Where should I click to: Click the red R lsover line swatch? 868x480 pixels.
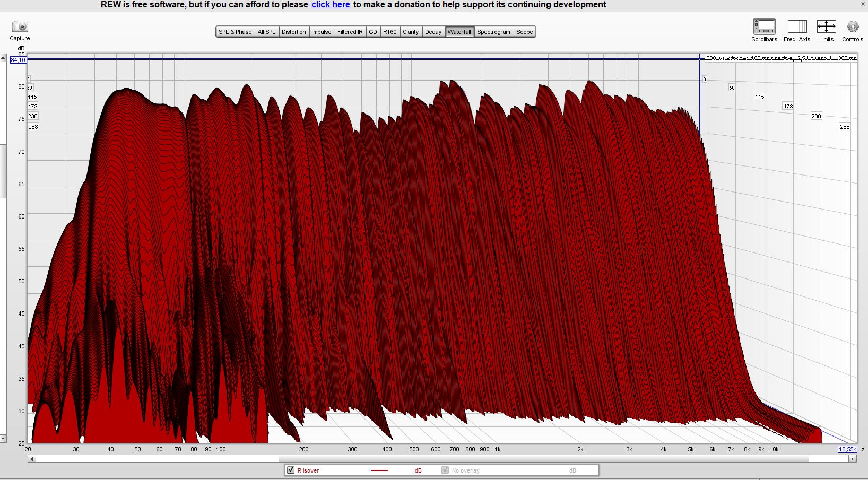pyautogui.click(x=379, y=470)
